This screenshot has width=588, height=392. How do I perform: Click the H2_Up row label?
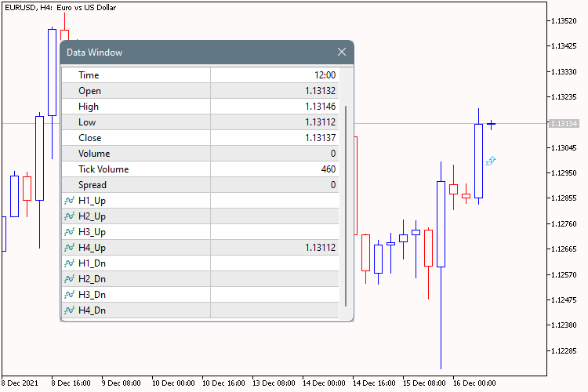[x=92, y=216]
